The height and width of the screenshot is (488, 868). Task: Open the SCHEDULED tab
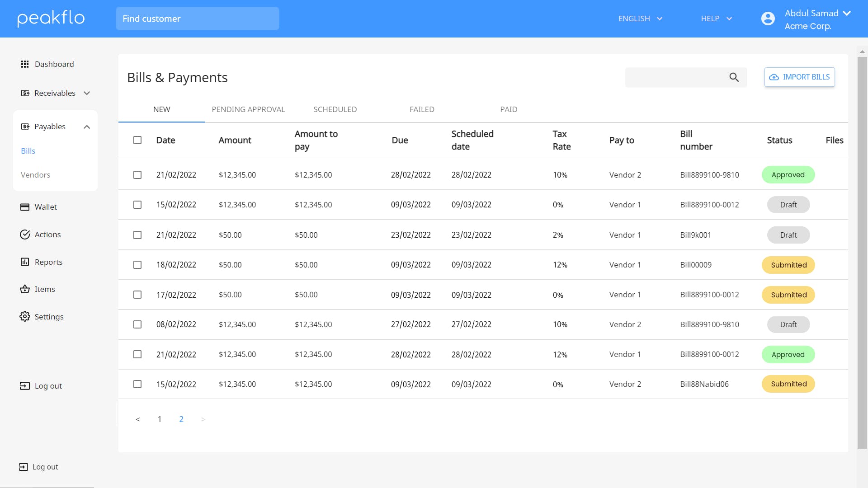(x=335, y=109)
